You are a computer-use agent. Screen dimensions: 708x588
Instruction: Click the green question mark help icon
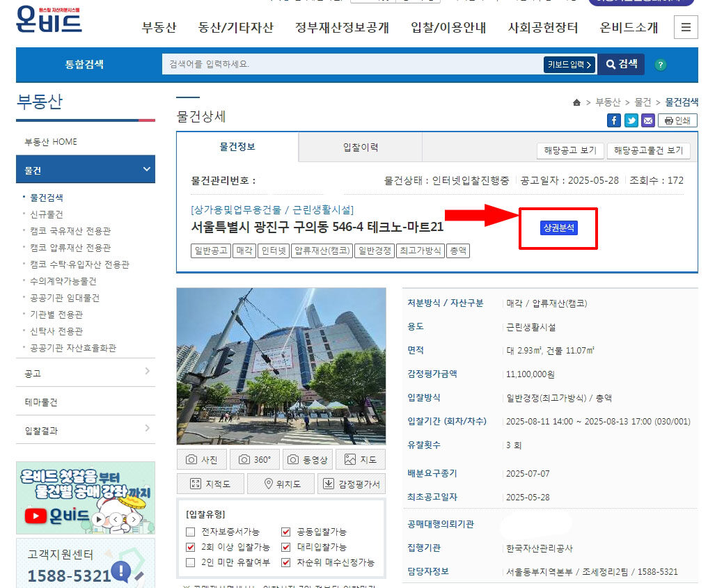pyautogui.click(x=661, y=65)
